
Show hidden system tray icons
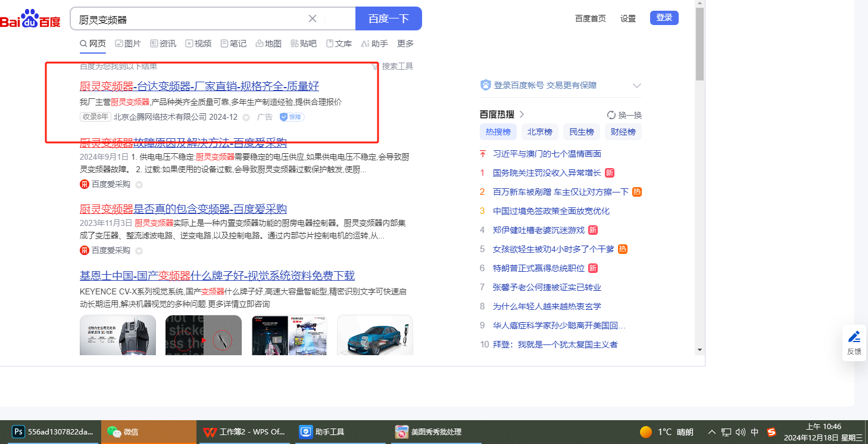coord(711,432)
